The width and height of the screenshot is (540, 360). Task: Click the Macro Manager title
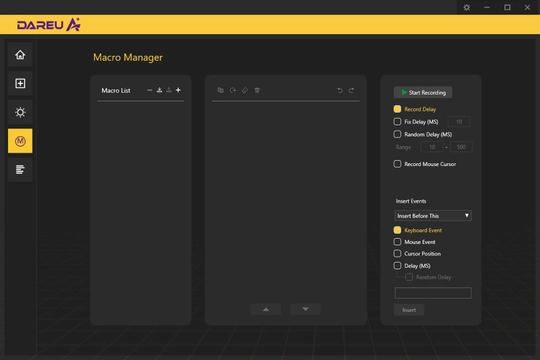[x=128, y=58]
